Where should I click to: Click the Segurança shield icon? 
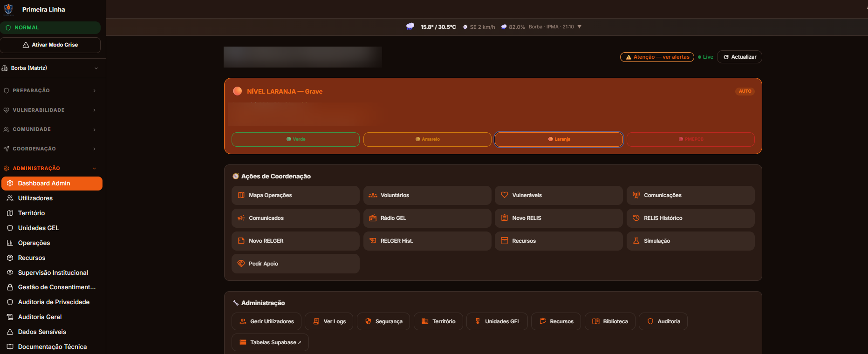pyautogui.click(x=368, y=321)
